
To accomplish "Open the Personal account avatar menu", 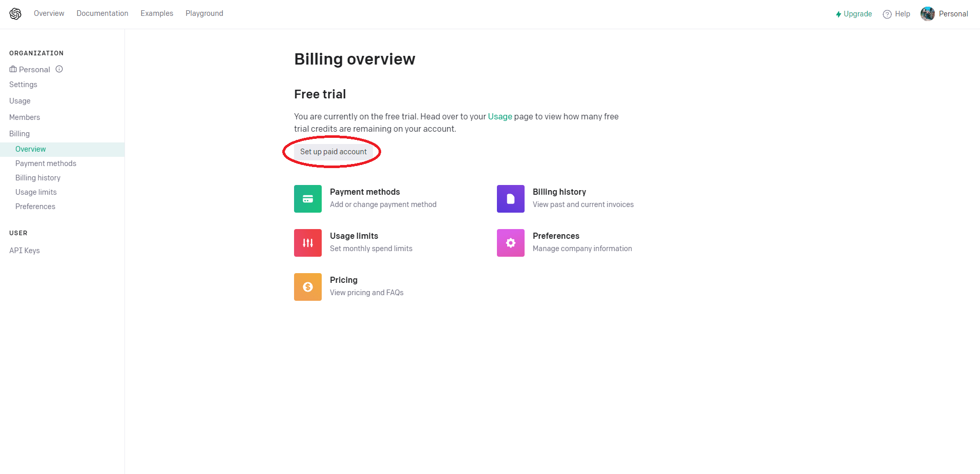I will click(x=927, y=14).
